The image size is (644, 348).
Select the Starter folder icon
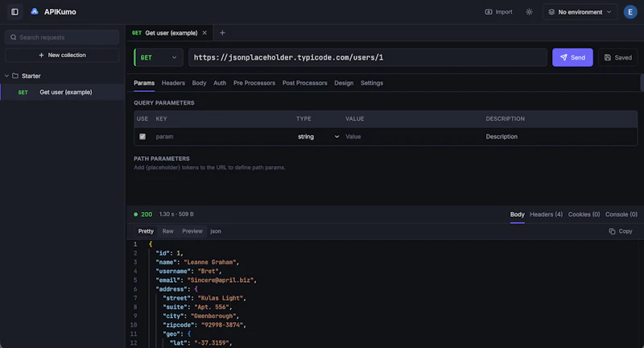click(15, 76)
